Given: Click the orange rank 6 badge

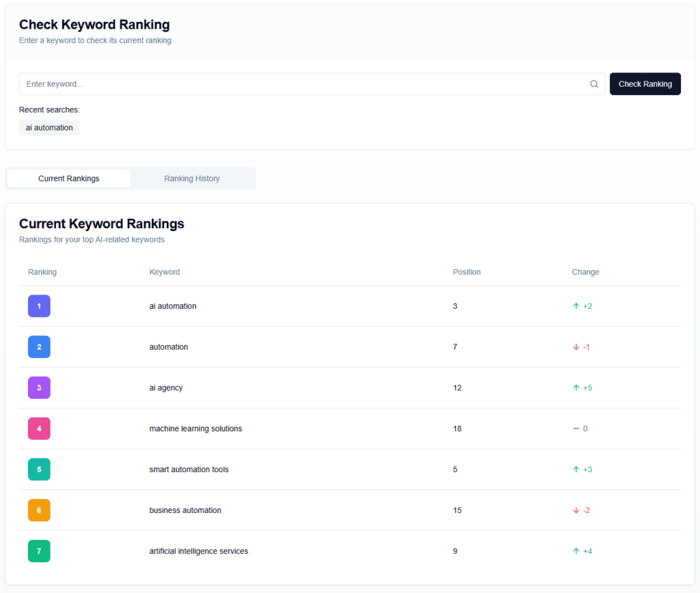Looking at the screenshot, I should tap(39, 510).
